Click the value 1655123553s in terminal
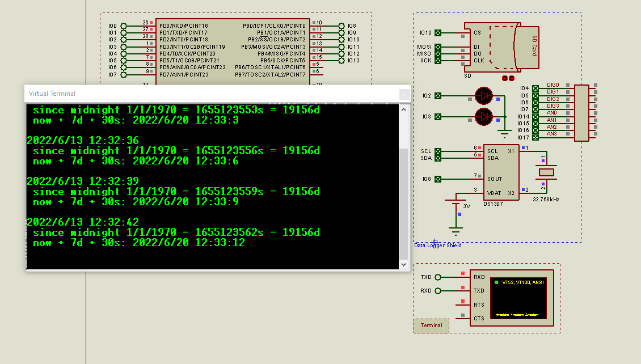The width and height of the screenshot is (641, 364). 229,110
